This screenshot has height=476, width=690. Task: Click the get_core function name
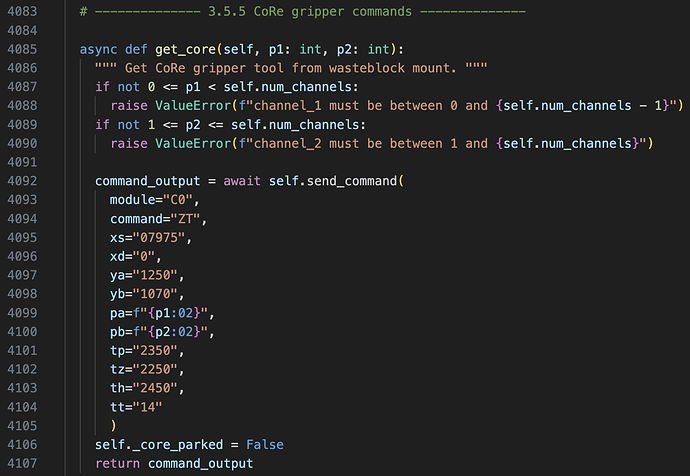click(x=185, y=49)
